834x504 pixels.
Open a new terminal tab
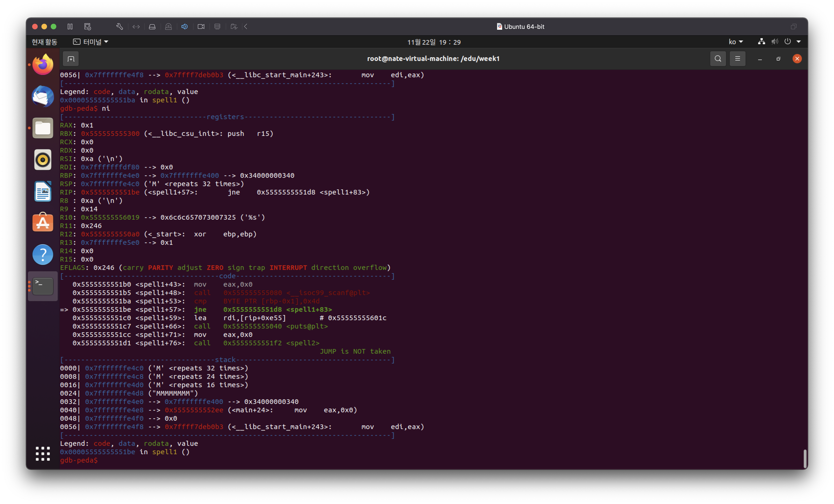coord(71,59)
